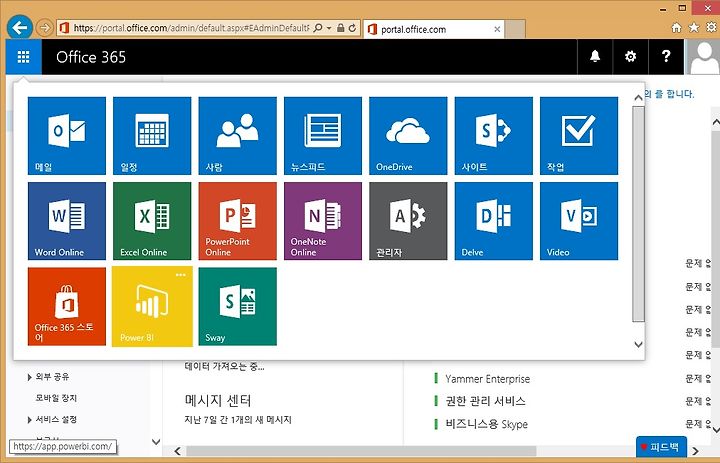Click the 비즈니스용 Skype service entry

click(486, 424)
